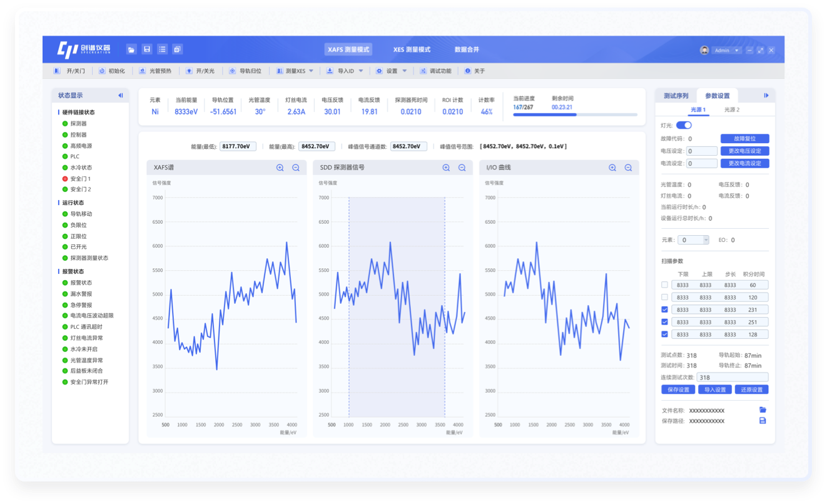Viewport: 827px width, 504px height.
Task: Click the open folder icon in header
Action: 131,49
